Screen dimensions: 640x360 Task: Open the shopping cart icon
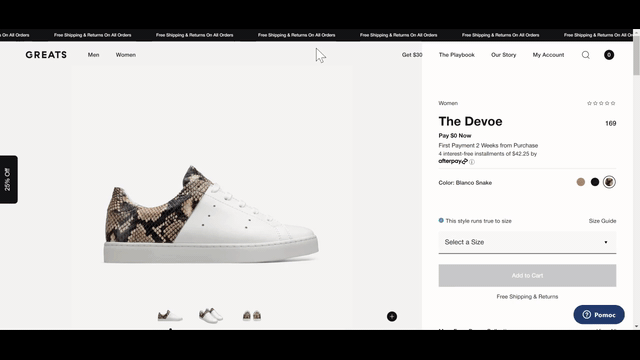[x=609, y=55]
